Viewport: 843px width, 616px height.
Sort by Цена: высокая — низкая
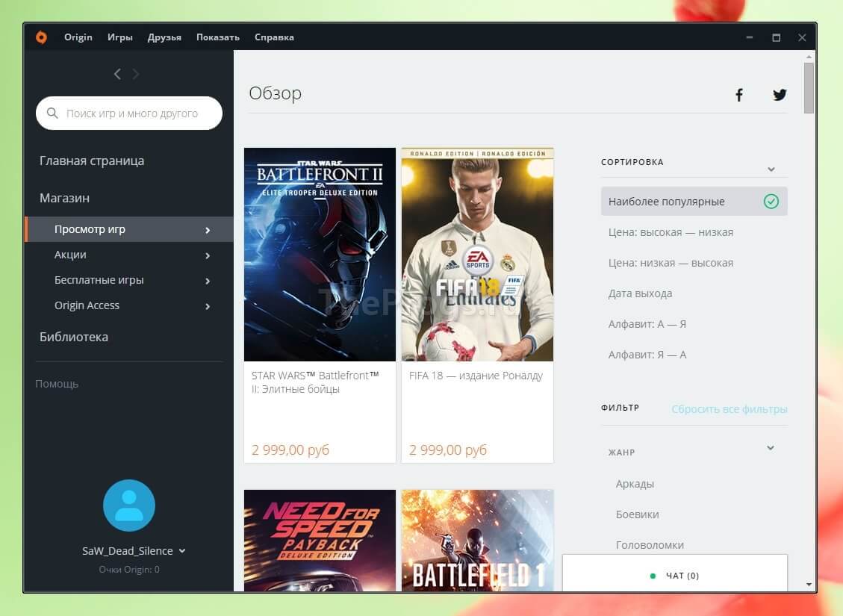pyautogui.click(x=671, y=232)
